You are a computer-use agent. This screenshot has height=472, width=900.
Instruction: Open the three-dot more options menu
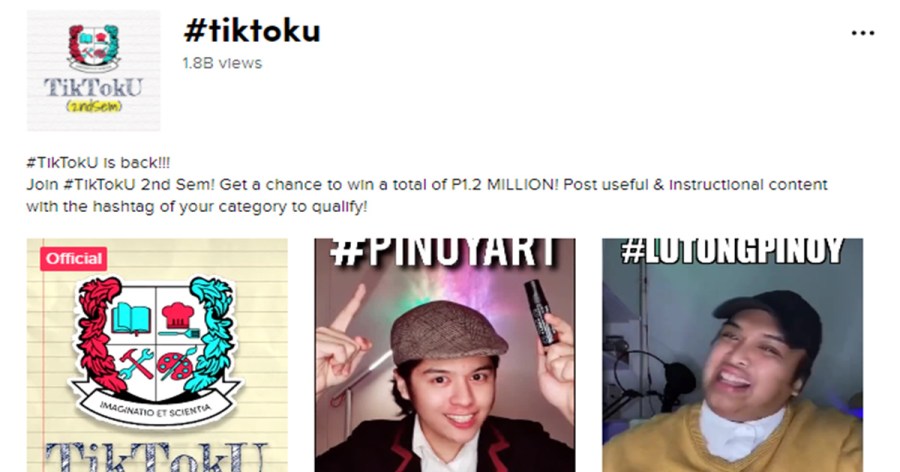863,33
